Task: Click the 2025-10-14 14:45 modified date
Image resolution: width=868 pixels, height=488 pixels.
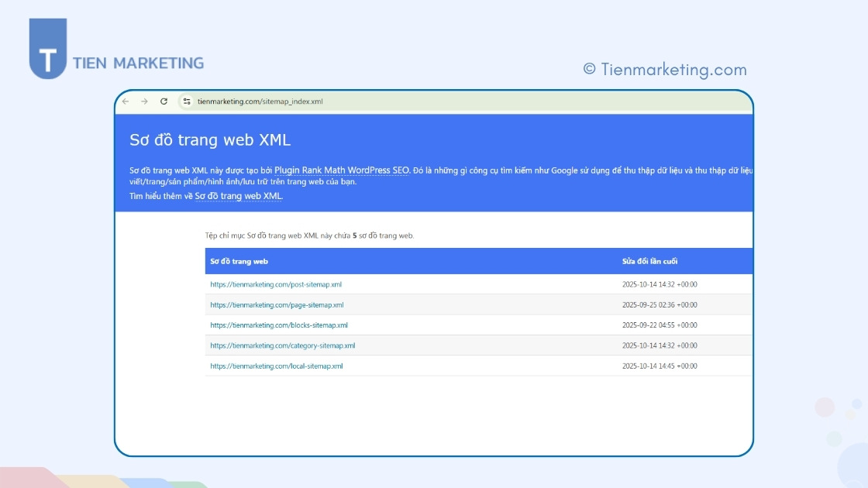Action: [660, 366]
